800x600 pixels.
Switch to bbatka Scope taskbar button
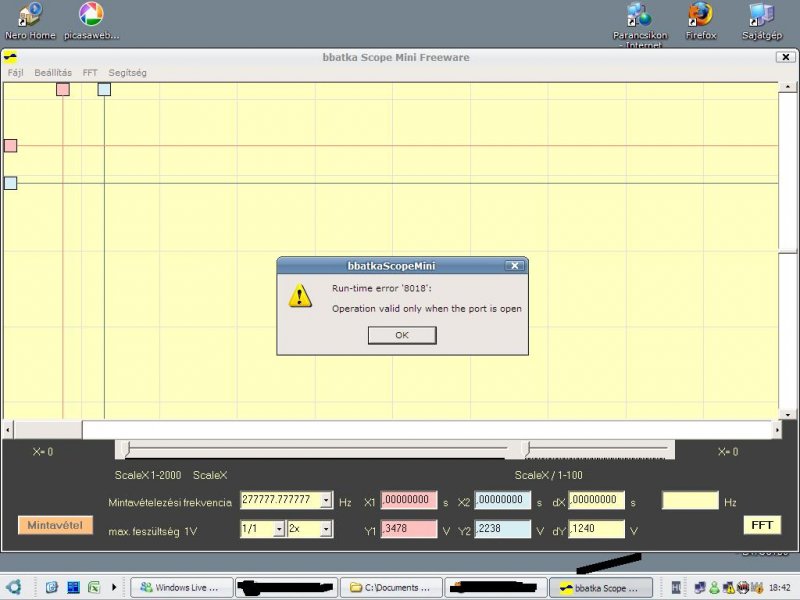point(601,587)
